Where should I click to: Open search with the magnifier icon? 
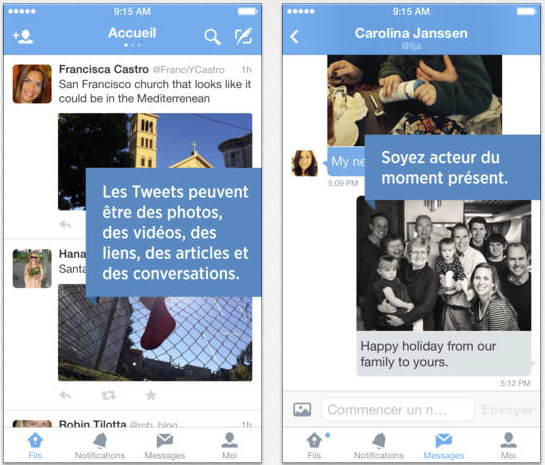click(212, 37)
